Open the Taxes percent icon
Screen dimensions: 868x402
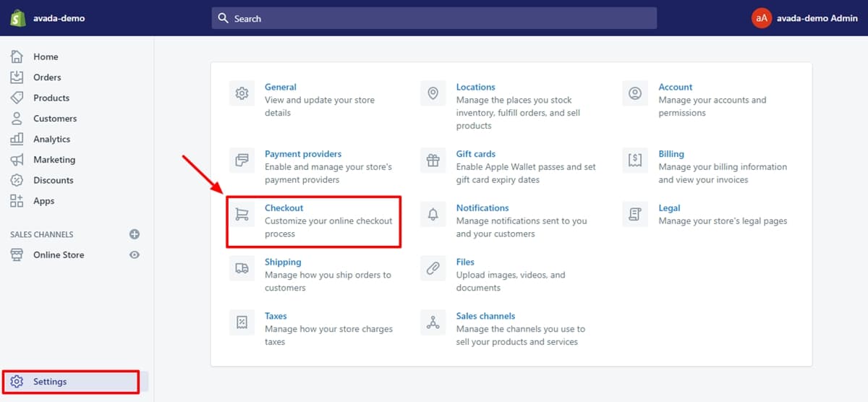point(242,322)
